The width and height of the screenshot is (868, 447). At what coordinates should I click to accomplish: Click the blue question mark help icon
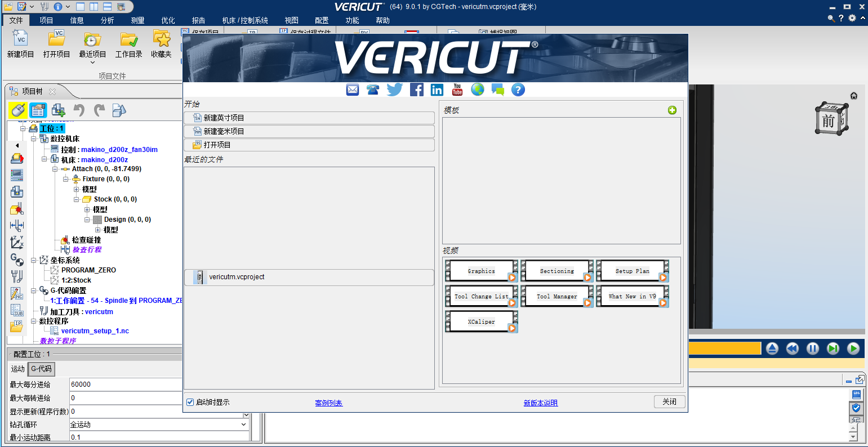pos(518,90)
